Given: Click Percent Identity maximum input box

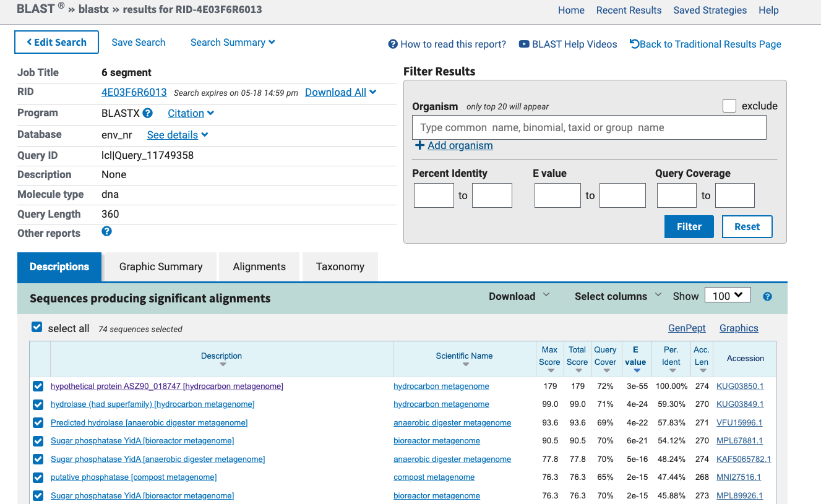Looking at the screenshot, I should [x=492, y=195].
